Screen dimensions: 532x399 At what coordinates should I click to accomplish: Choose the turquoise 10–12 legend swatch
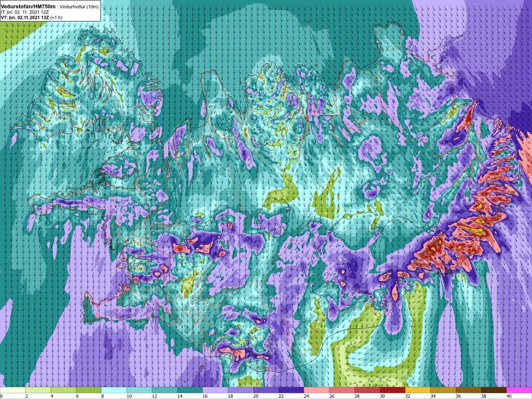click(140, 391)
